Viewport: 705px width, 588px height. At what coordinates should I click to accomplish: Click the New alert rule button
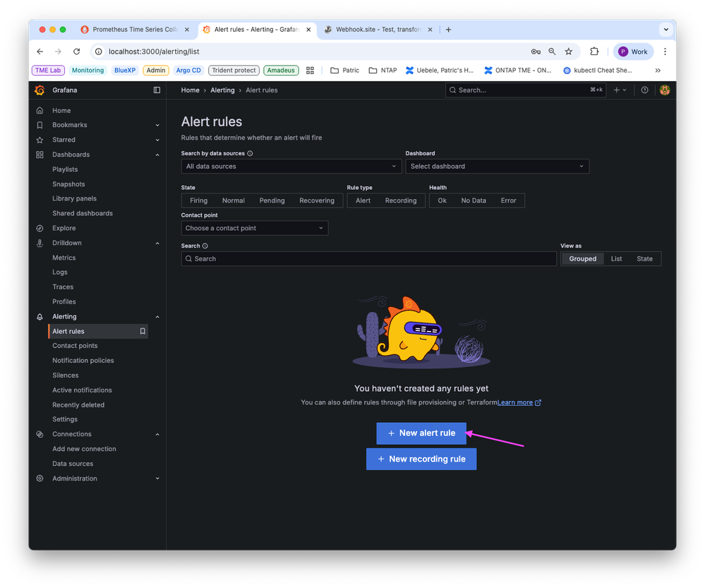tap(421, 433)
